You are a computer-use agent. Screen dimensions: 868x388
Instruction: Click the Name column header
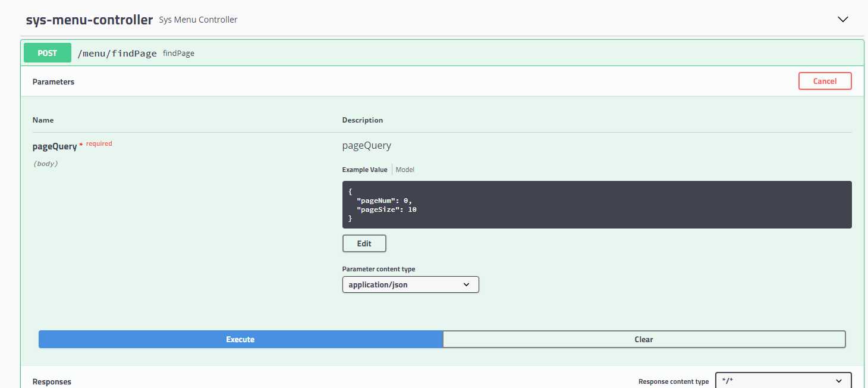coord(43,120)
